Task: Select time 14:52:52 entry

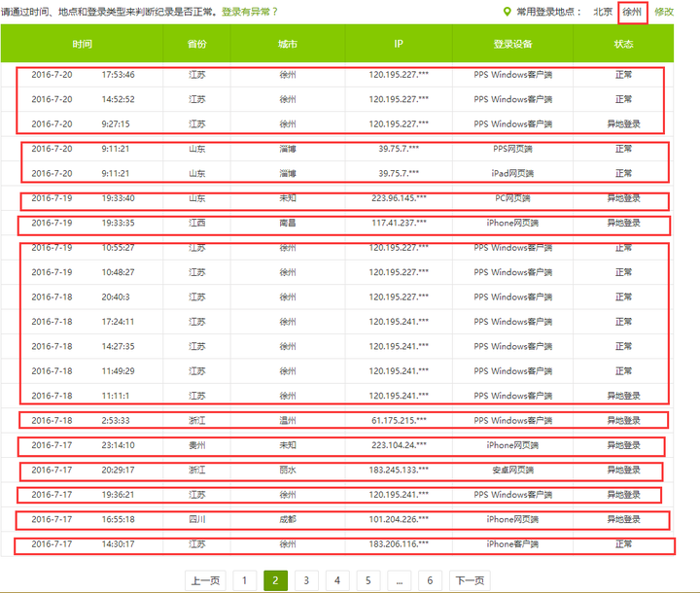Action: pyautogui.click(x=118, y=99)
